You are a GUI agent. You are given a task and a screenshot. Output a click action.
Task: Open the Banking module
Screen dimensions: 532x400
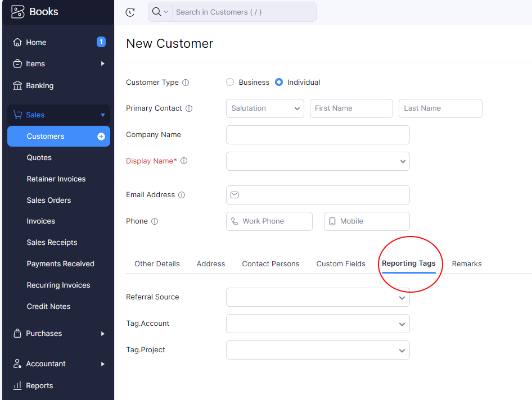tap(40, 86)
